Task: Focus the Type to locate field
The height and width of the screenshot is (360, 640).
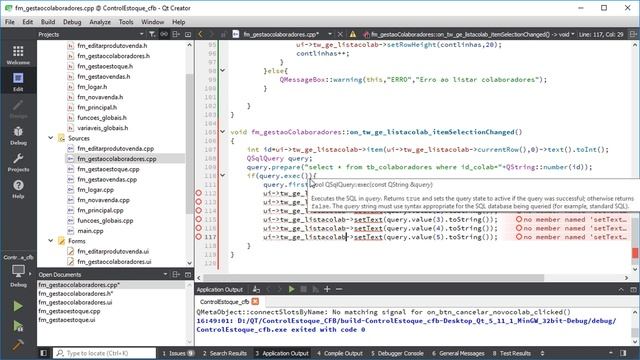Action: (104, 353)
